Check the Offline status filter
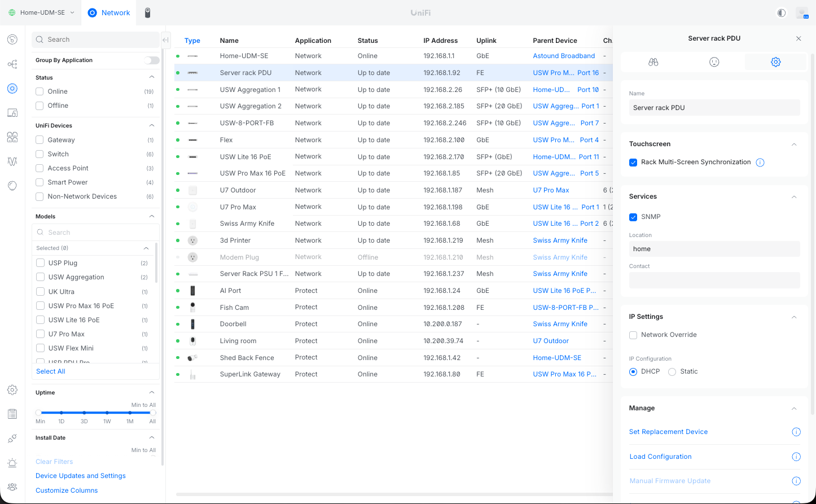Viewport: 816px width, 504px height. pyautogui.click(x=40, y=106)
